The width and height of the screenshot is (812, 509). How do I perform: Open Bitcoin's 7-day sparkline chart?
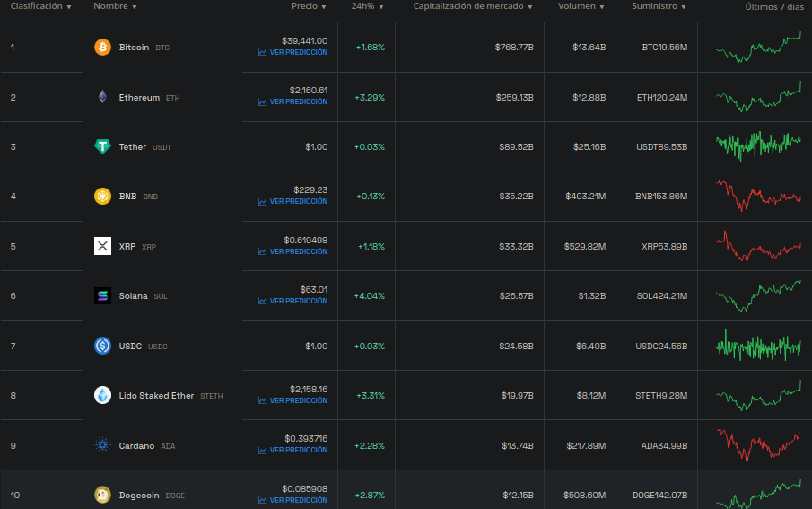759,48
